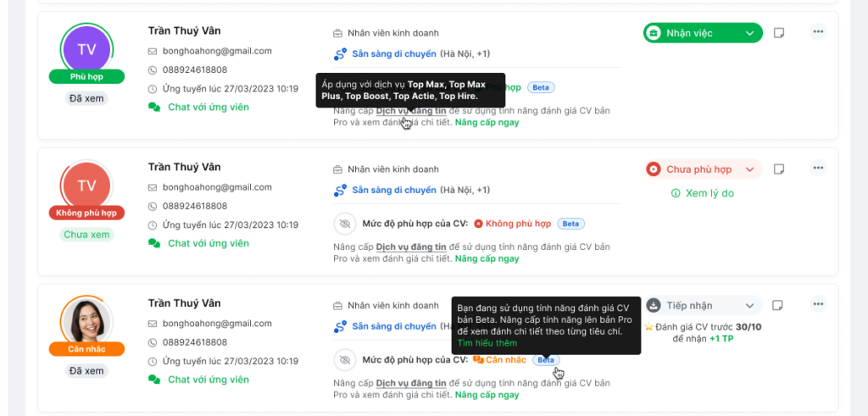Click the Xem lý do link
Image resolution: width=868 pixels, height=416 pixels.
coord(703,194)
